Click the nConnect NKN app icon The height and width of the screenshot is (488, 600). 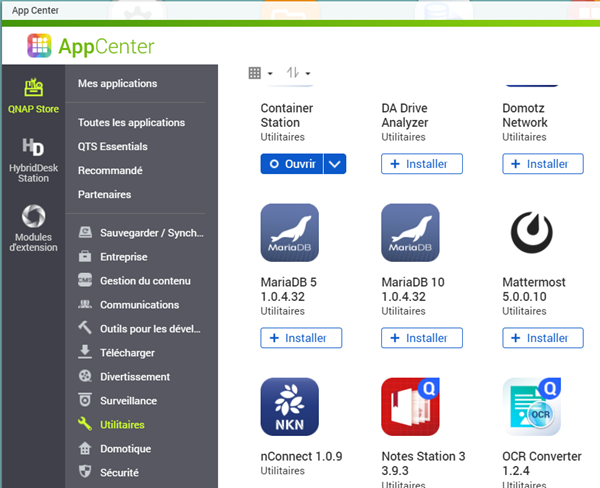point(290,407)
